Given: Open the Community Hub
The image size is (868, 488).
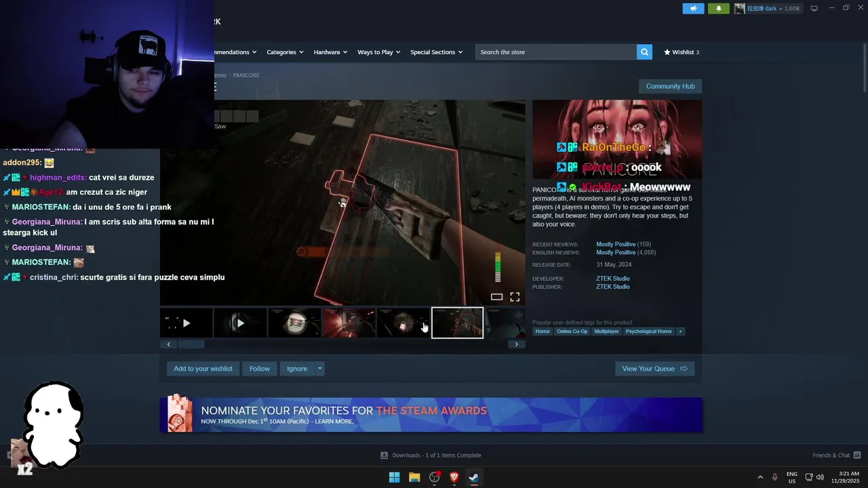Looking at the screenshot, I should point(670,86).
